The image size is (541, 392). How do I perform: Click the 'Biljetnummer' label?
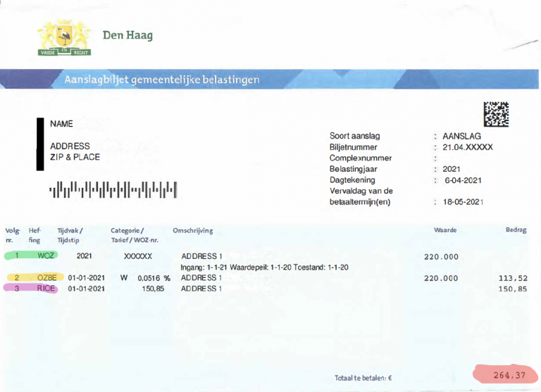pyautogui.click(x=354, y=147)
